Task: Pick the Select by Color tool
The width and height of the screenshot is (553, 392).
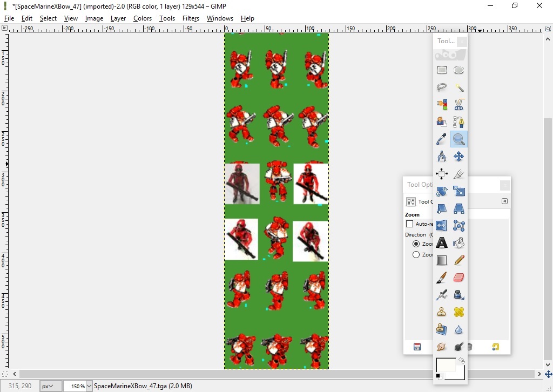Action: pos(442,105)
